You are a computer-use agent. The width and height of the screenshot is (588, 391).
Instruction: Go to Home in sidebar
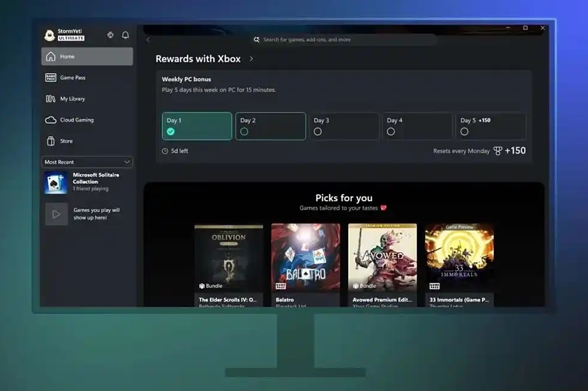click(x=87, y=56)
